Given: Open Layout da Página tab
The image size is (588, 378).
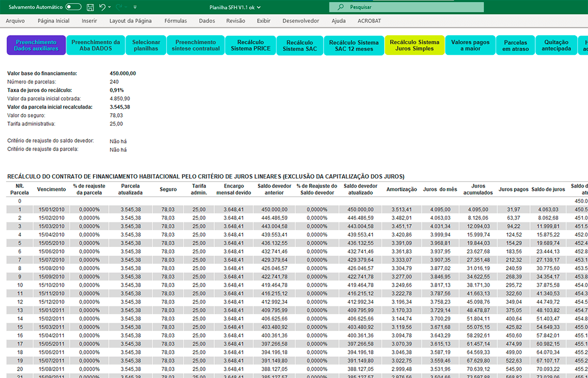Looking at the screenshot, I should click(130, 21).
